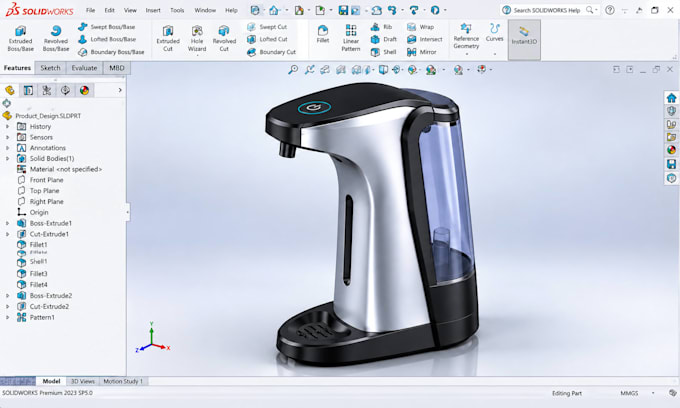Expand the Boss-Extrude1 feature

coord(7,223)
